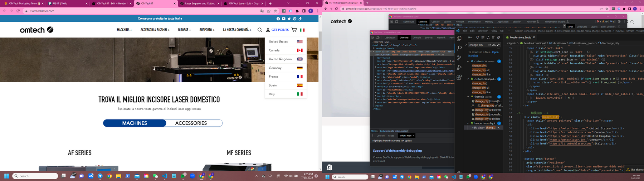Open Console tab in the front DevTools window
644x181 pixels.
pos(417,38)
